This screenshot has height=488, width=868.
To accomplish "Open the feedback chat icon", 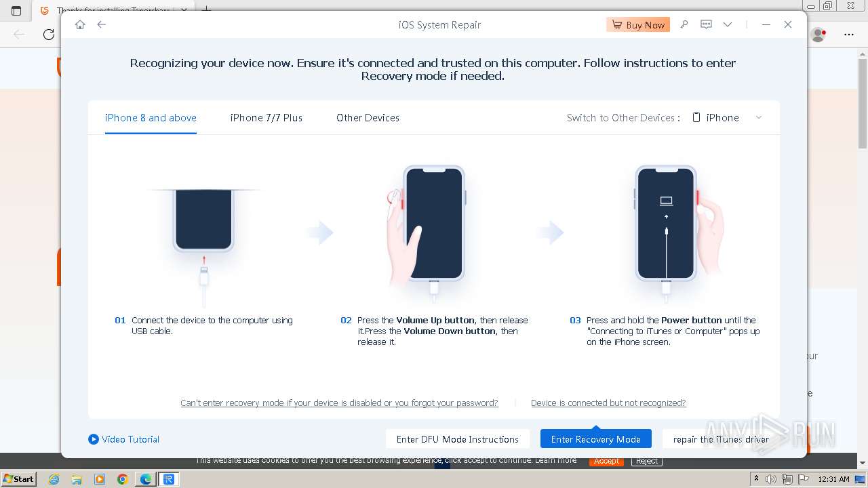I will click(x=706, y=24).
